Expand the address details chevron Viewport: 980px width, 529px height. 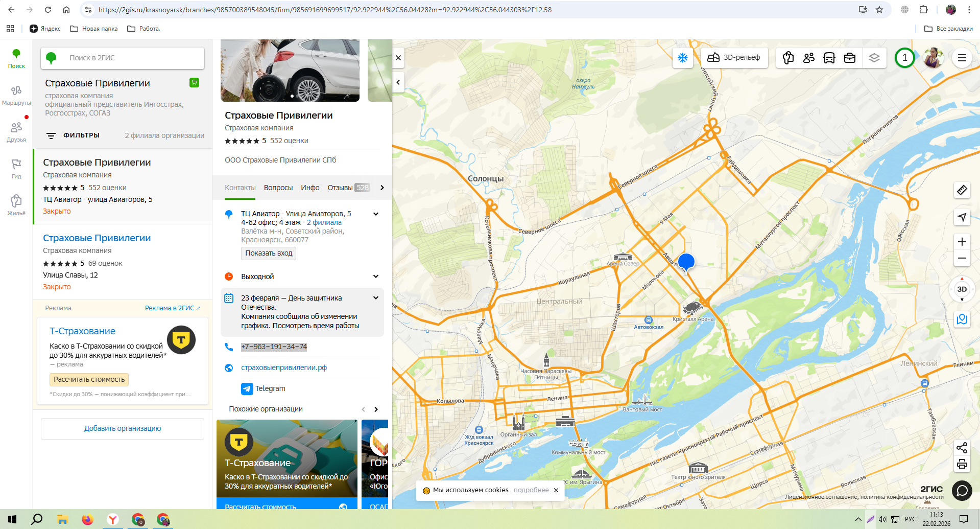(x=376, y=214)
